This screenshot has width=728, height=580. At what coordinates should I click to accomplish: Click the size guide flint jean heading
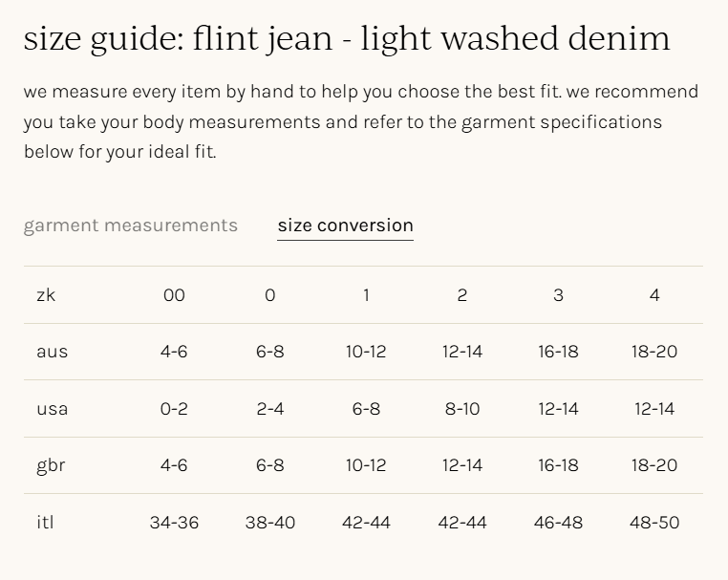point(347,38)
